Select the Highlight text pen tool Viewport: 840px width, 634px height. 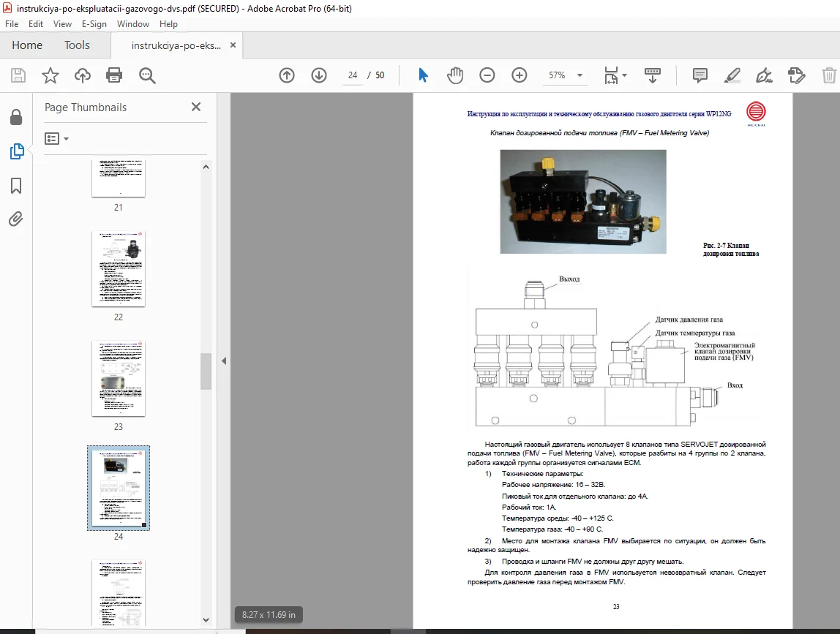[732, 75]
